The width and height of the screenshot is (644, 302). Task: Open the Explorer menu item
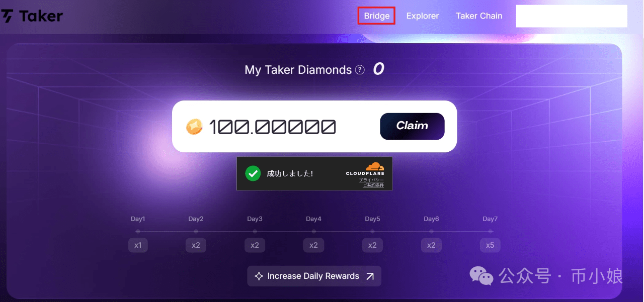click(x=423, y=16)
